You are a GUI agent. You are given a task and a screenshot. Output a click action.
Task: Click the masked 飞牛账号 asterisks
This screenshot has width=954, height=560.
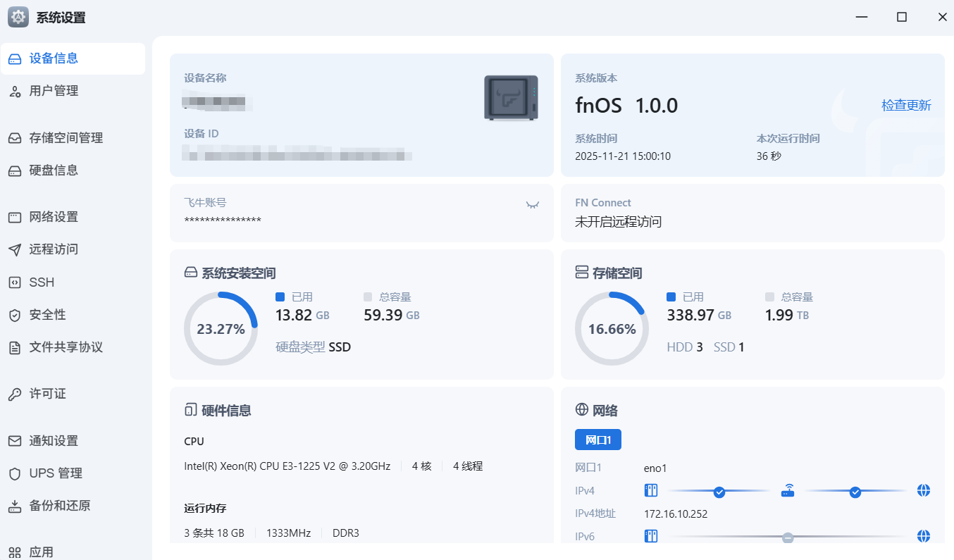tap(223, 221)
